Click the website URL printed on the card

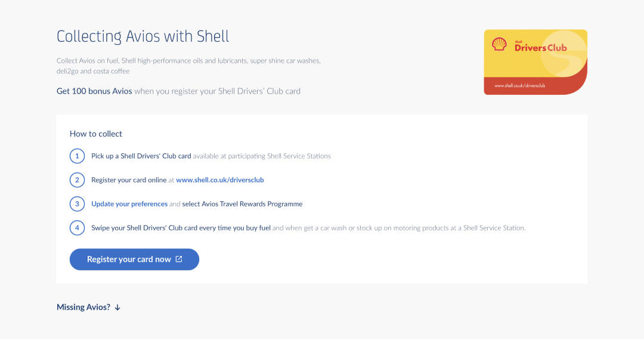520,86
